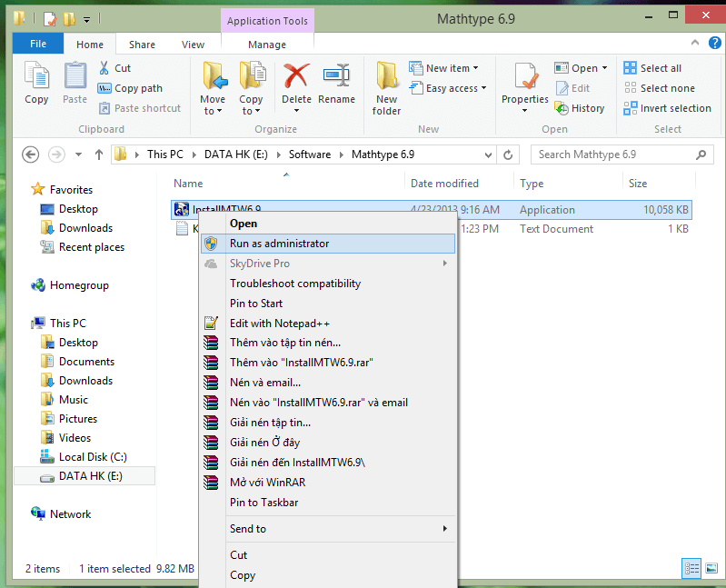This screenshot has width=726, height=588.
Task: Click the Cut scissors icon in ribbon
Action: coord(104,68)
